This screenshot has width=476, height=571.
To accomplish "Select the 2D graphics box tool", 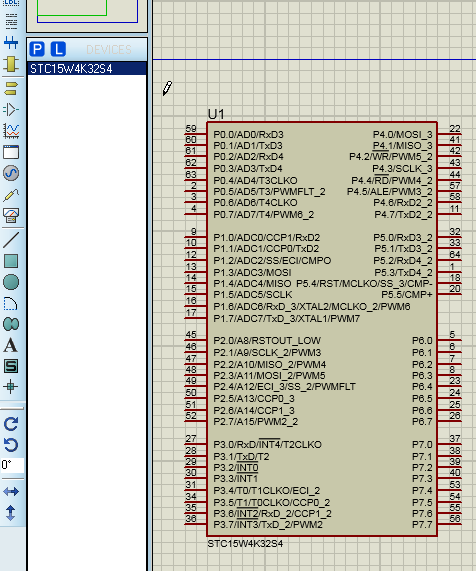I will click(x=11, y=261).
